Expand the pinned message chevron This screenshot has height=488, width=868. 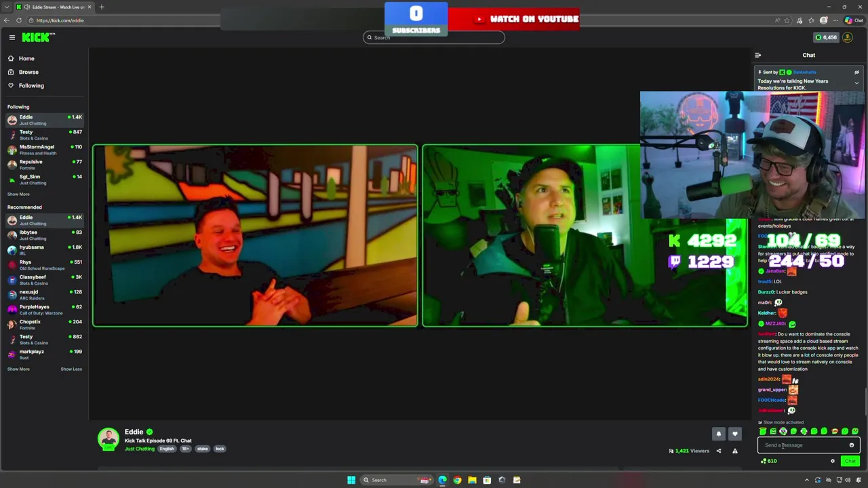(856, 83)
